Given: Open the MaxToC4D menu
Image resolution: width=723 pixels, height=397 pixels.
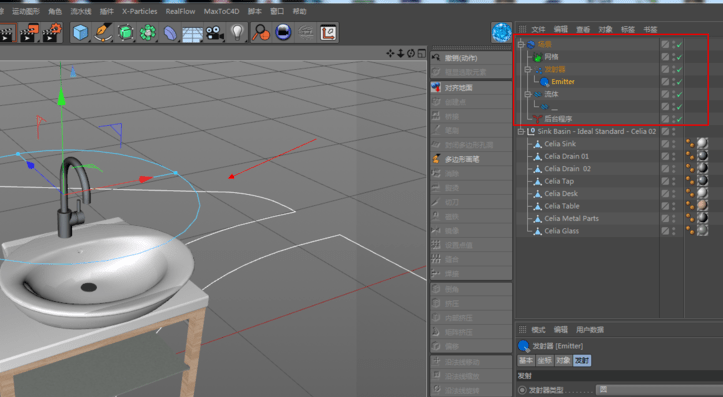Looking at the screenshot, I should pyautogui.click(x=221, y=11).
